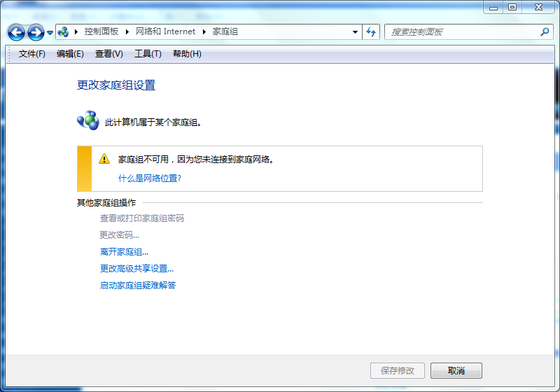Open the recent pages dropdown arrow

coord(50,33)
